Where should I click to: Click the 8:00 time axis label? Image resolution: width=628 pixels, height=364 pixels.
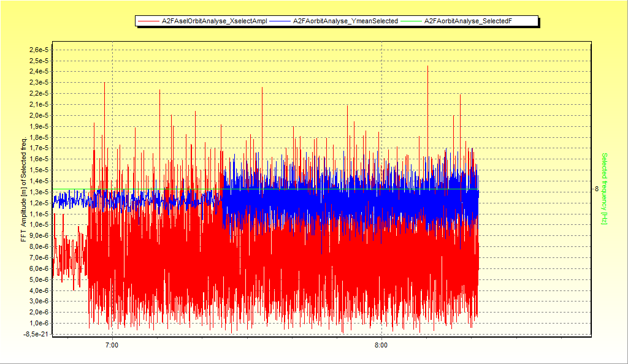coord(381,346)
